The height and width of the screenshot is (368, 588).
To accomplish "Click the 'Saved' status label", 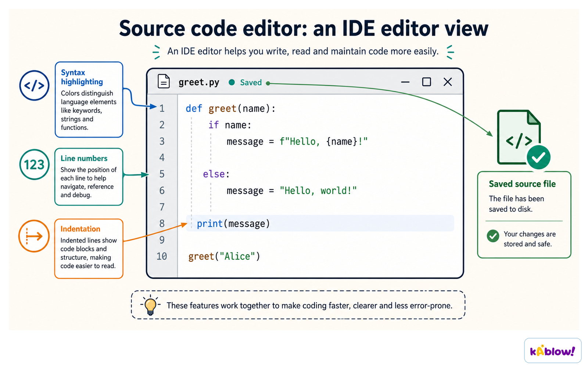I will point(251,82).
